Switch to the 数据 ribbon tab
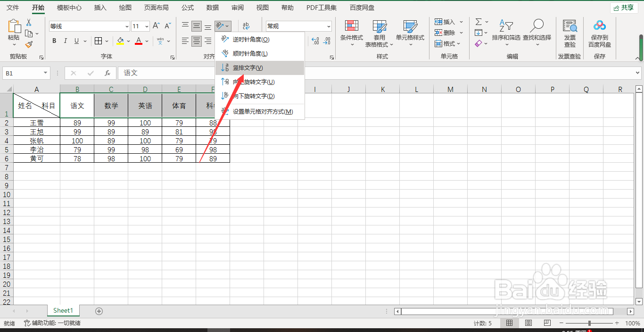 point(213,8)
